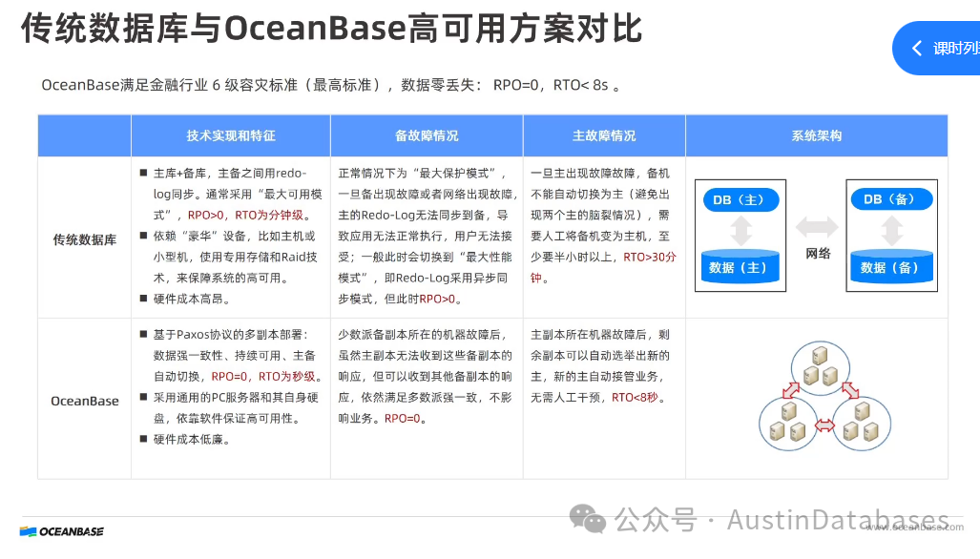
Task: Click the red text RTO>30分 in table
Action: [650, 257]
